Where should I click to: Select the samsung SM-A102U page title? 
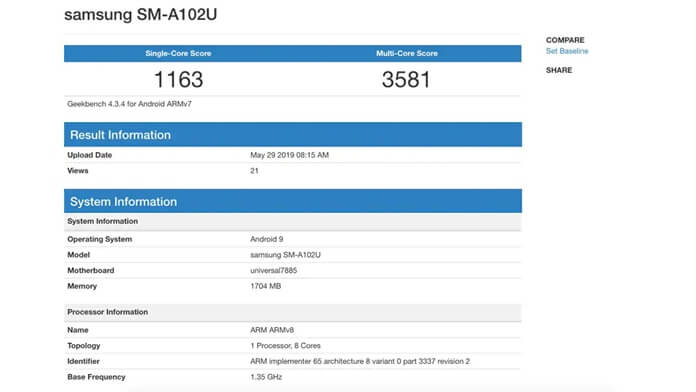click(x=141, y=14)
